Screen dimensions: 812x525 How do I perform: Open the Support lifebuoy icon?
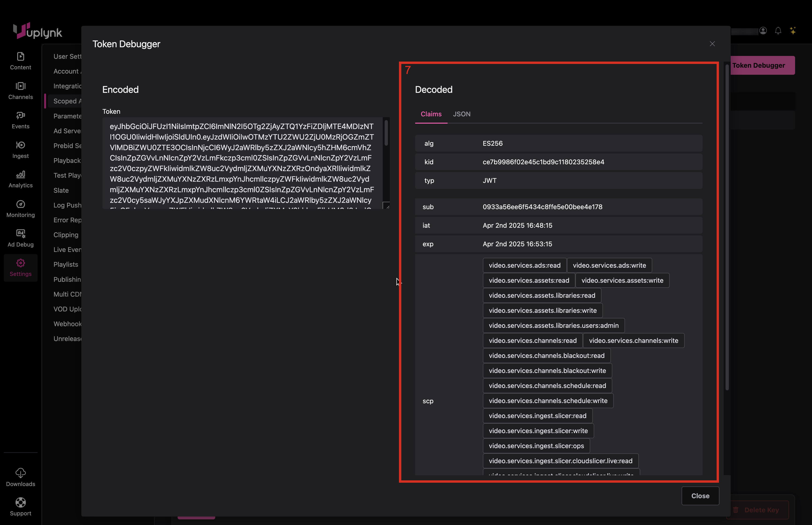click(20, 502)
